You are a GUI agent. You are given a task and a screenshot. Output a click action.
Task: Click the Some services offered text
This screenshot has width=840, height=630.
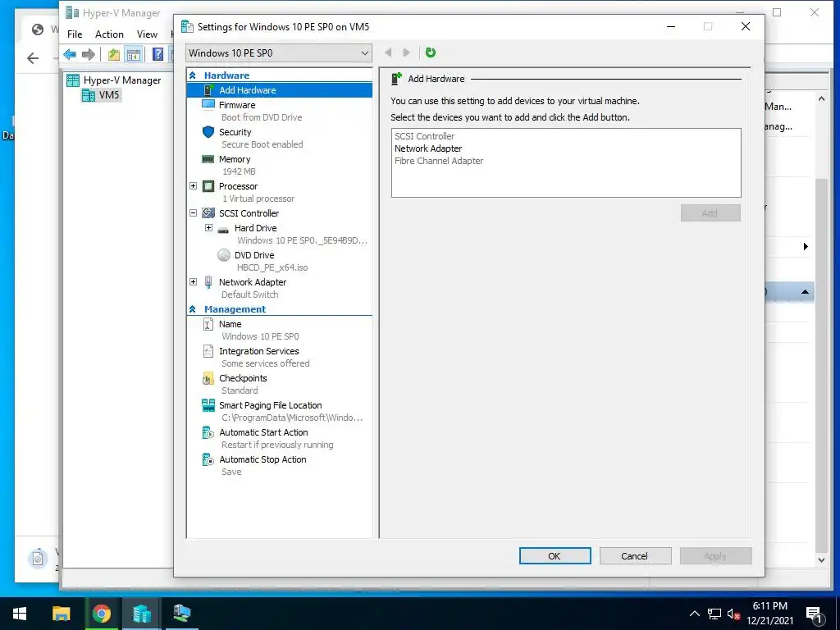(265, 363)
